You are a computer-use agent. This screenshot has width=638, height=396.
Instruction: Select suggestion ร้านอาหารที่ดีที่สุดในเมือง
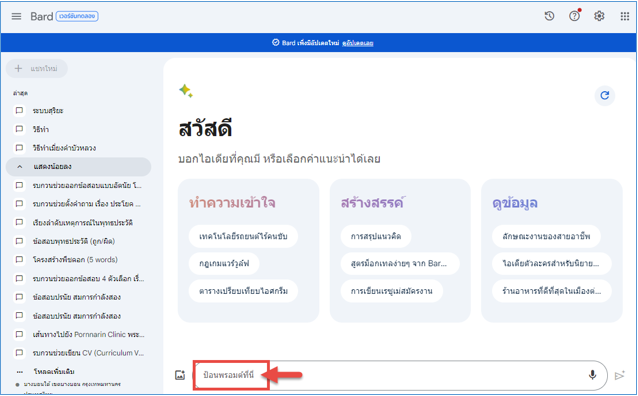click(551, 291)
